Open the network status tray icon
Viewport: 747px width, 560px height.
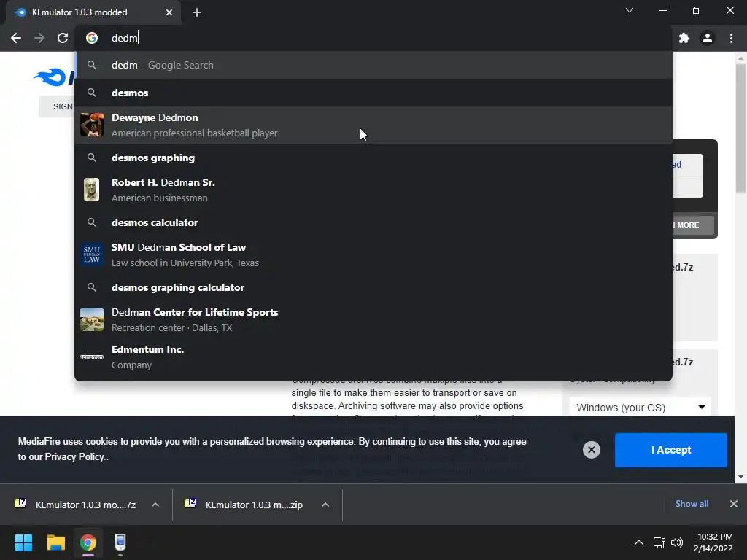pos(659,542)
